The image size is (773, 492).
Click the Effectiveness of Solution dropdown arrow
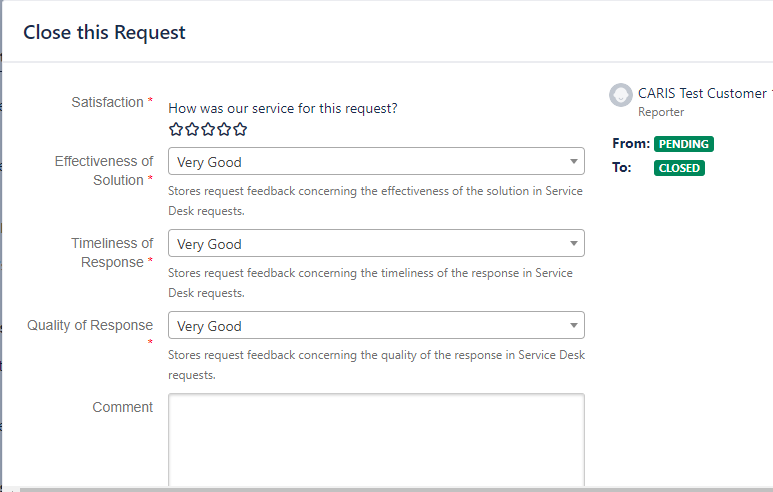573,161
